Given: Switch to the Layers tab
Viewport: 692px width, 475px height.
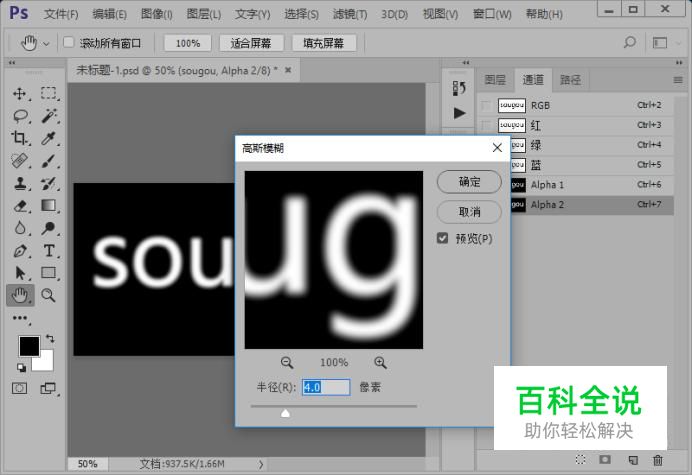Looking at the screenshot, I should click(x=495, y=80).
